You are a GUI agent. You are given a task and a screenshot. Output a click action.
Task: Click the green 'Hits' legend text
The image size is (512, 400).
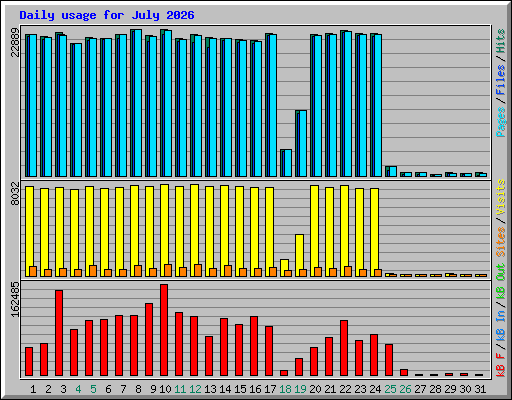501,41
